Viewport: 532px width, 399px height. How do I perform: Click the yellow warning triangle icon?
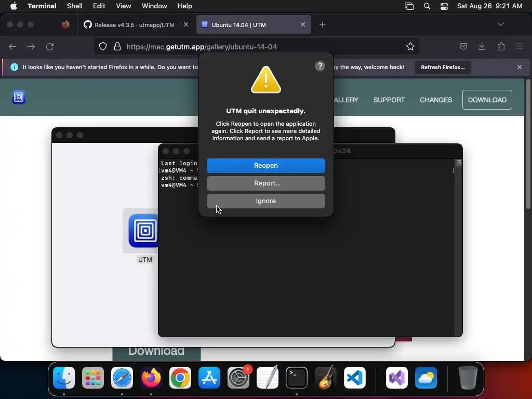click(265, 79)
